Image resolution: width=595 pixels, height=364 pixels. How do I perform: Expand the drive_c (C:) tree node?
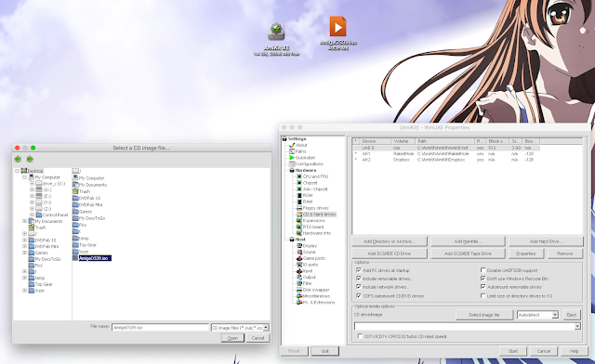[32, 184]
